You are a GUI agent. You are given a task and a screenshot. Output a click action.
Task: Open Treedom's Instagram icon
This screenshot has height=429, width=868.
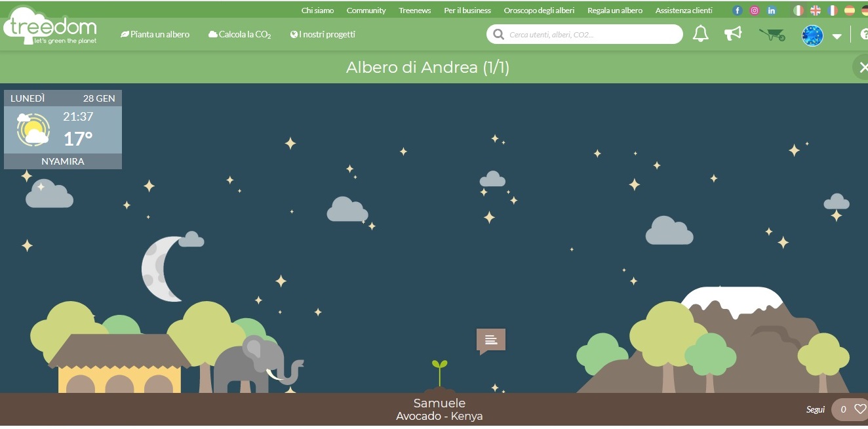[755, 10]
